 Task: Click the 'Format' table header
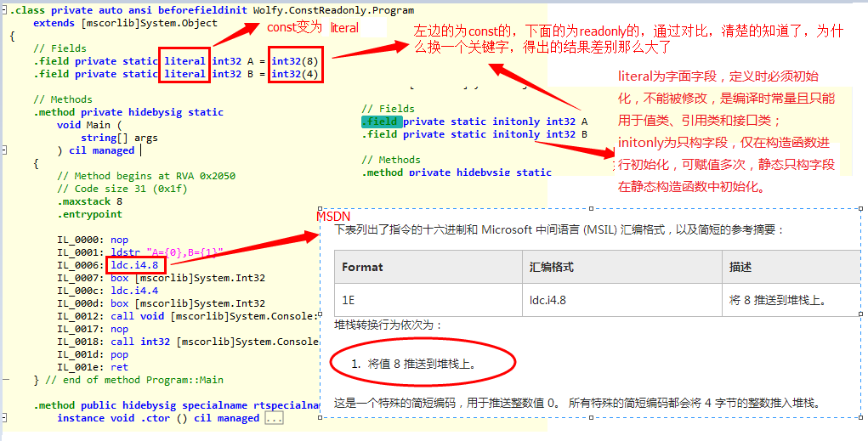tap(363, 268)
